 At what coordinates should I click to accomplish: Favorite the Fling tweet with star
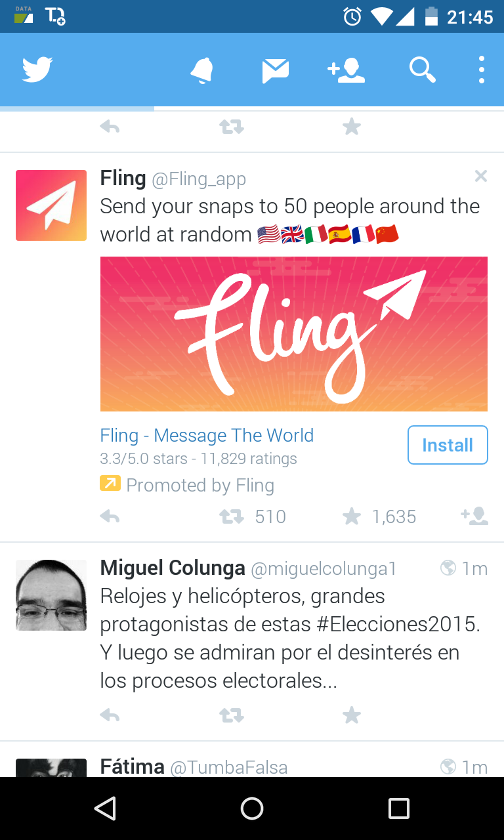[352, 516]
